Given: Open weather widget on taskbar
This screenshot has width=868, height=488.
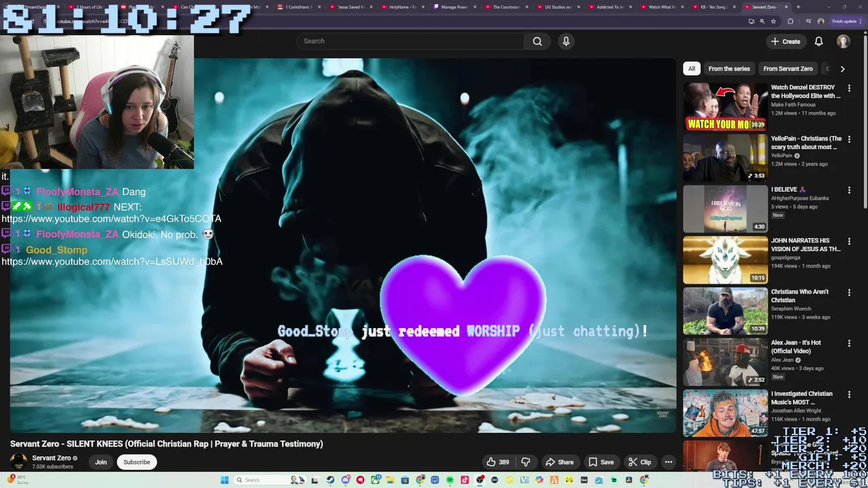Looking at the screenshot, I should pyautogui.click(x=18, y=480).
